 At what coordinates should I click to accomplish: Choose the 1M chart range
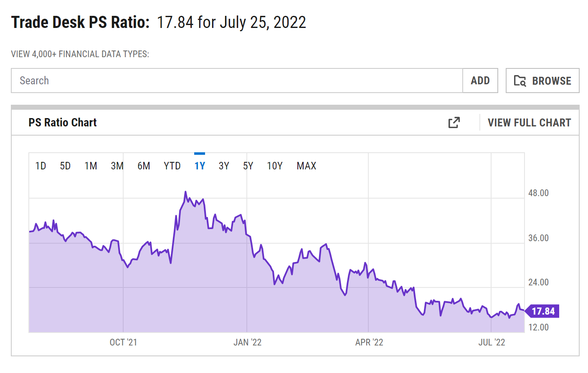point(91,166)
